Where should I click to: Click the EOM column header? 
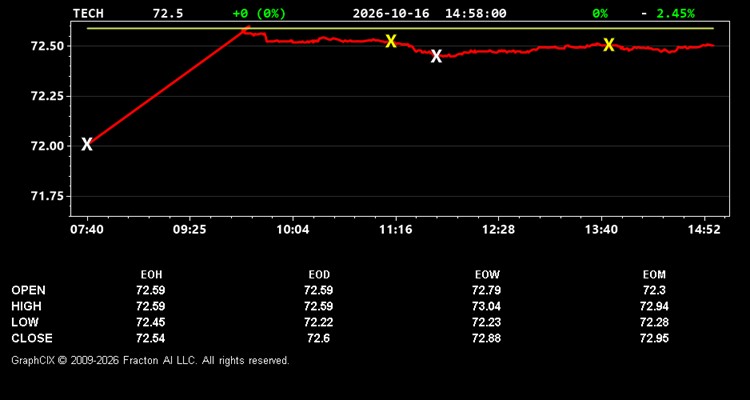coord(654,275)
